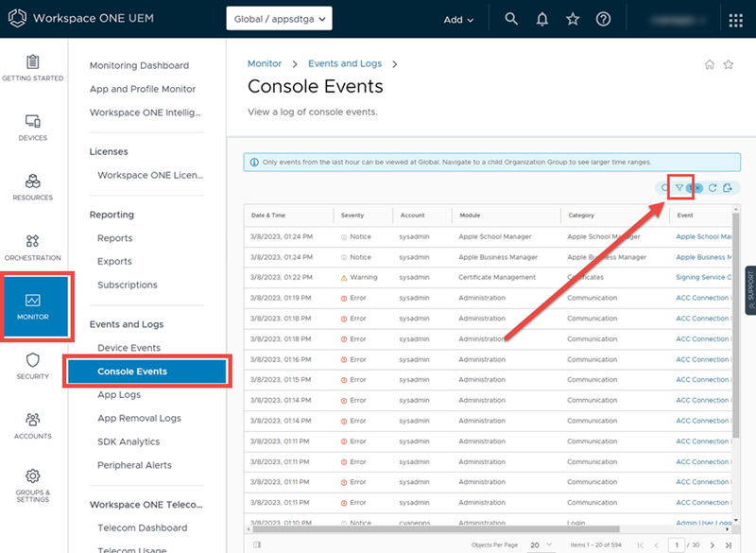This screenshot has height=553, width=756.
Task: Clear the applied filter badge
Action: point(697,187)
